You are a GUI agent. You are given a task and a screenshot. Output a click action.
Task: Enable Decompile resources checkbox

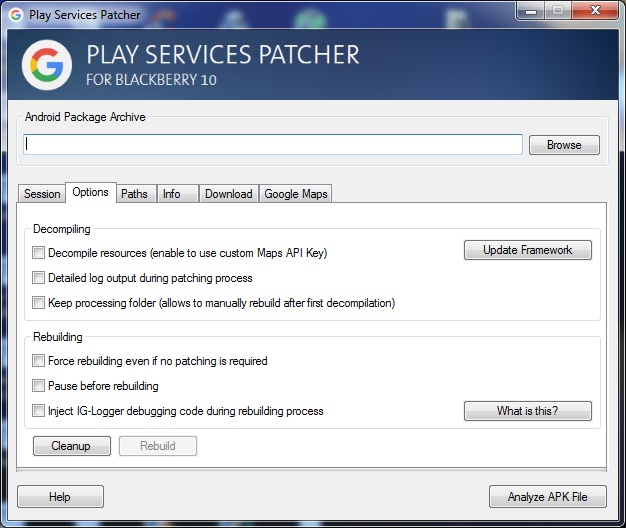38,253
